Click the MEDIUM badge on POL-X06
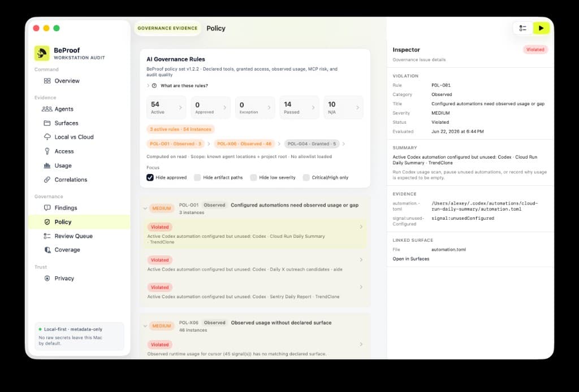The image size is (579, 392). 162,326
